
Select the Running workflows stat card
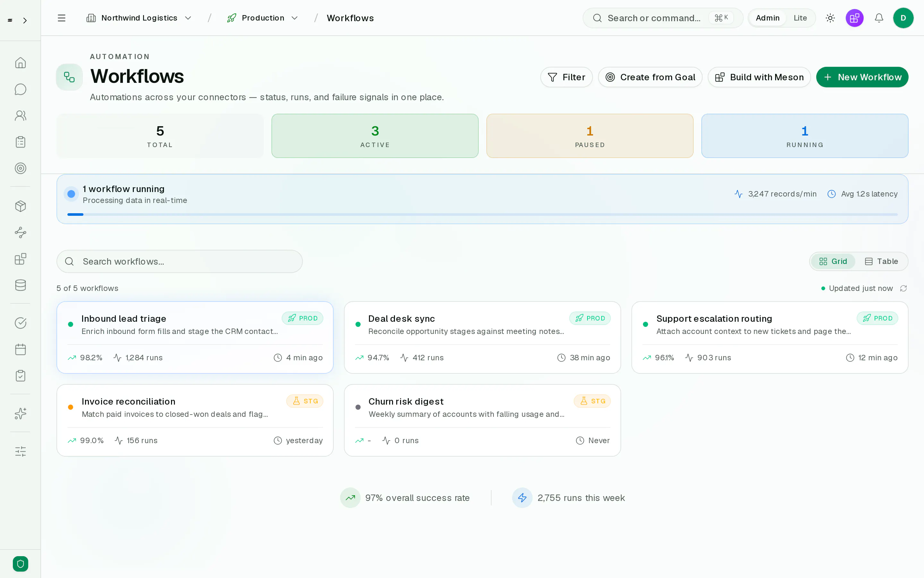[805, 136]
